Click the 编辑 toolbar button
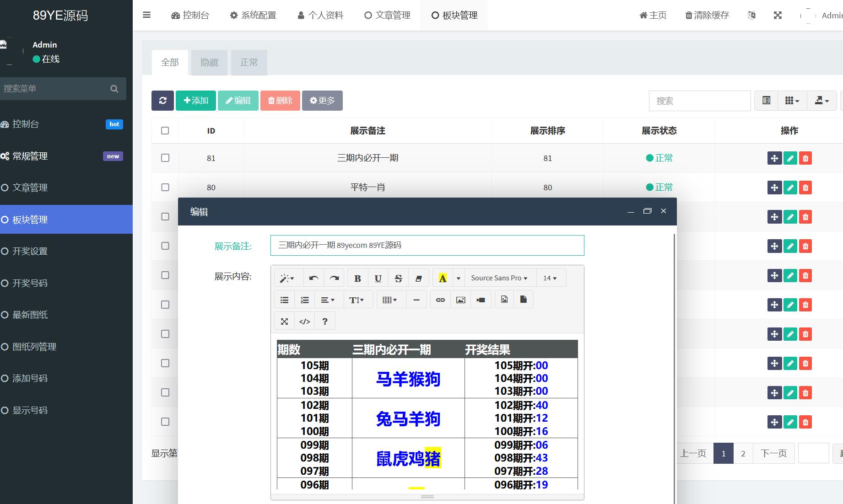 click(238, 101)
